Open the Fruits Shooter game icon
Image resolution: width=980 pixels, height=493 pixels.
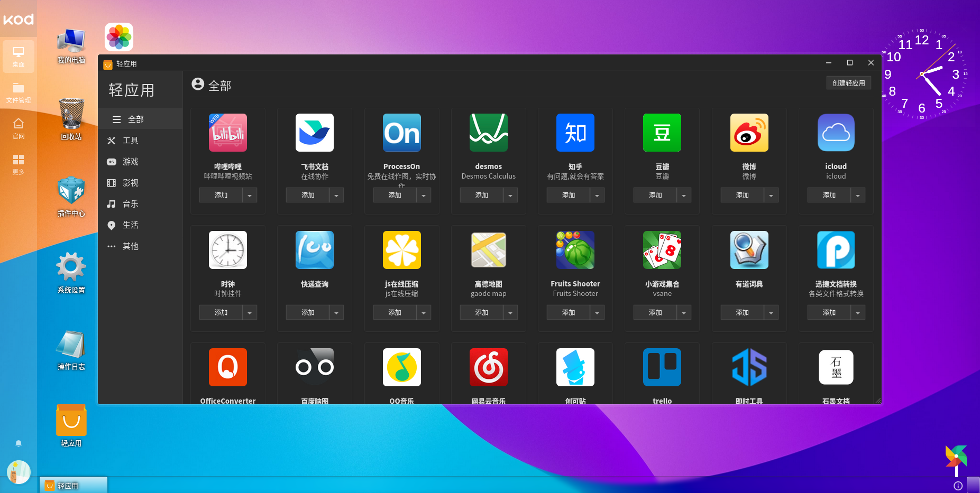[575, 250]
